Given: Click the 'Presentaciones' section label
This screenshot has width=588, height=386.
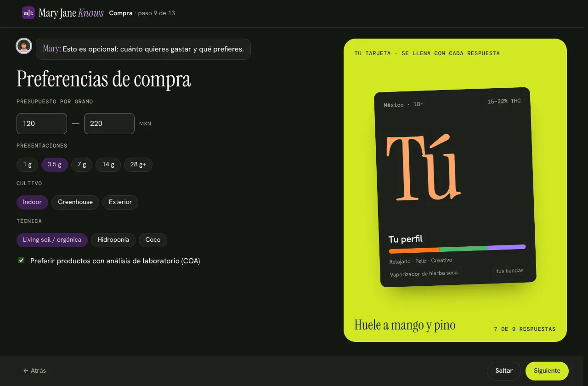Looking at the screenshot, I should pos(42,146).
